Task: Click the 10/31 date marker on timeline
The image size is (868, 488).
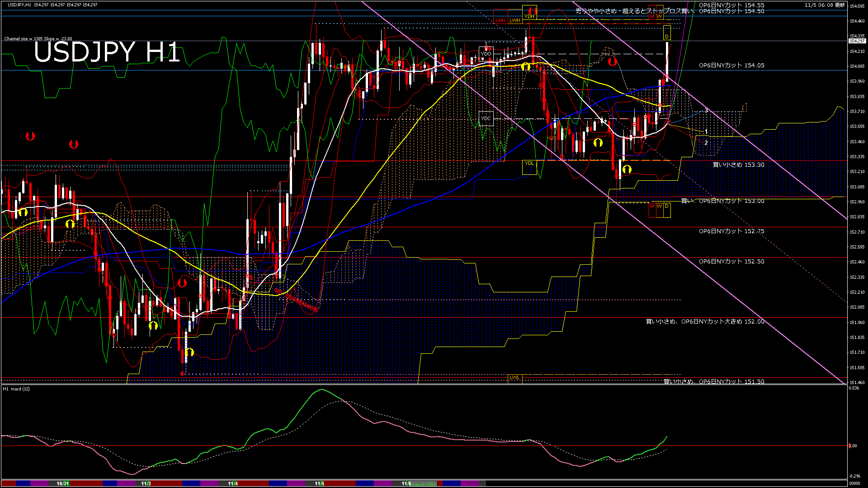Action: (63, 483)
